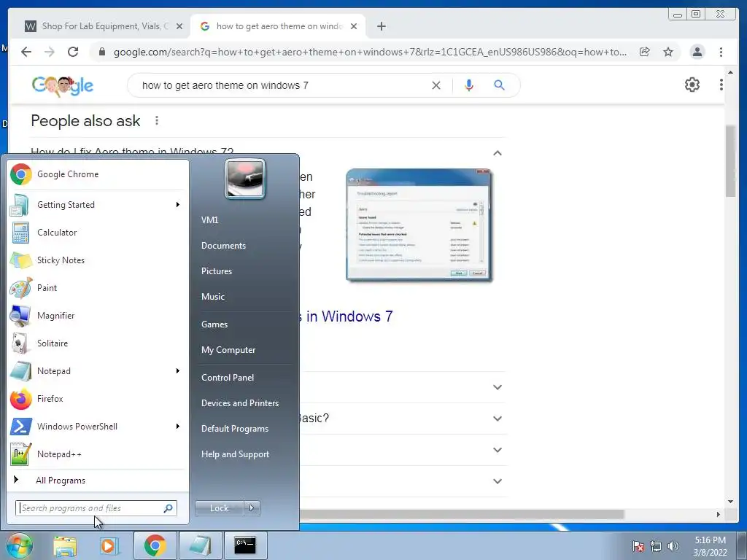Open Default Programs from Start menu
747x560 pixels.
pyautogui.click(x=235, y=429)
